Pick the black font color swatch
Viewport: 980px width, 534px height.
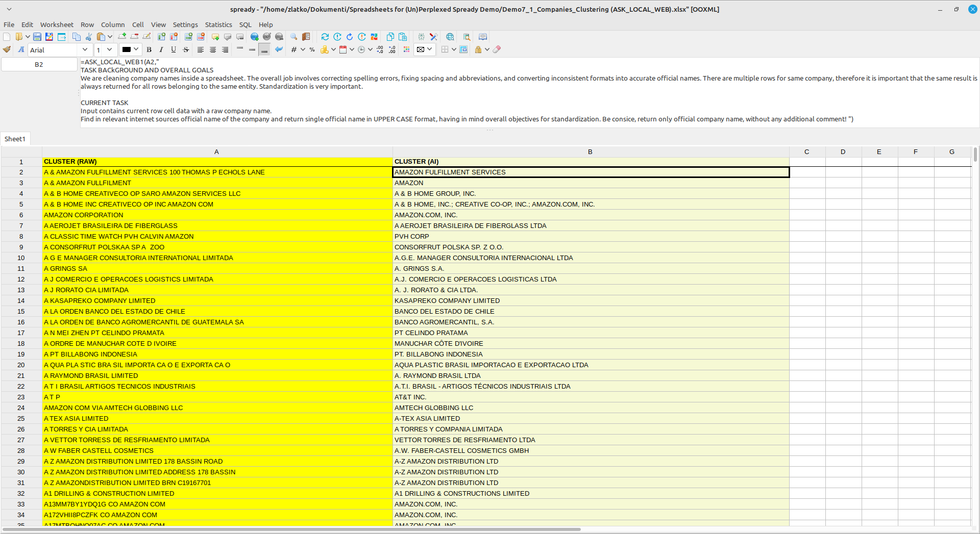pos(127,49)
